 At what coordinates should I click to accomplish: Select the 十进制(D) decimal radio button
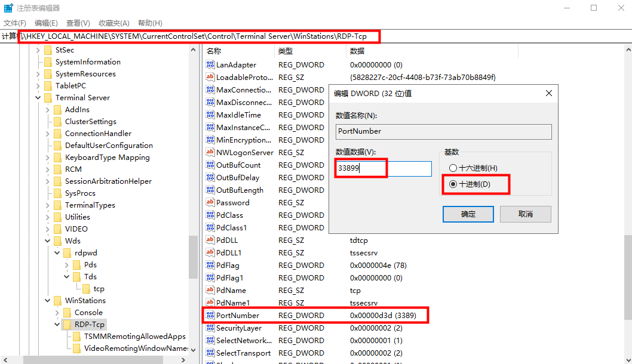453,184
